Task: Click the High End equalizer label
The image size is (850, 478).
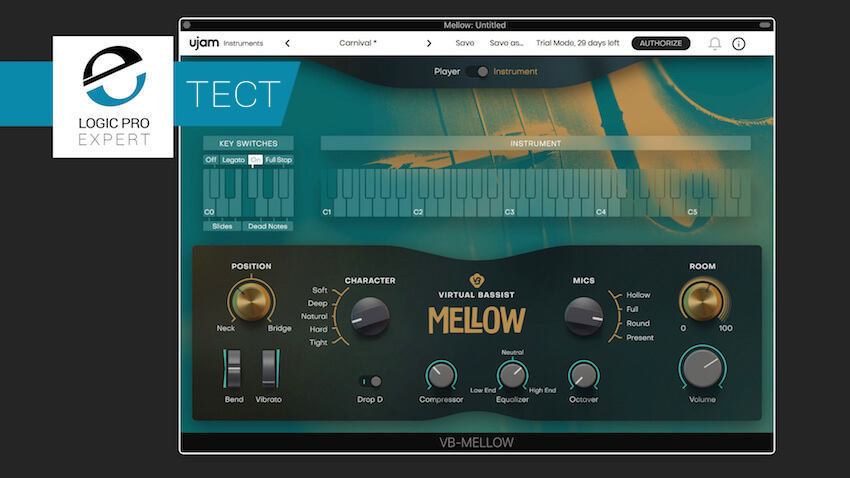Action: [x=542, y=390]
